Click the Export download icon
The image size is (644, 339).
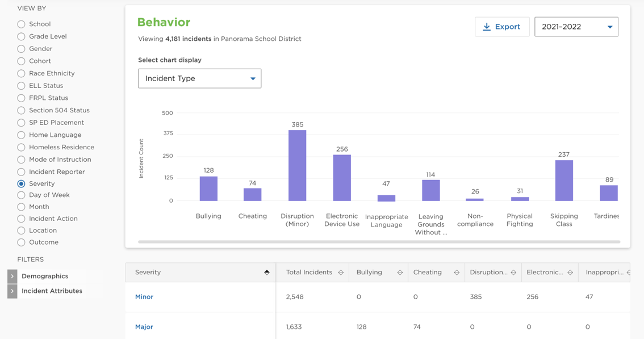tap(487, 27)
